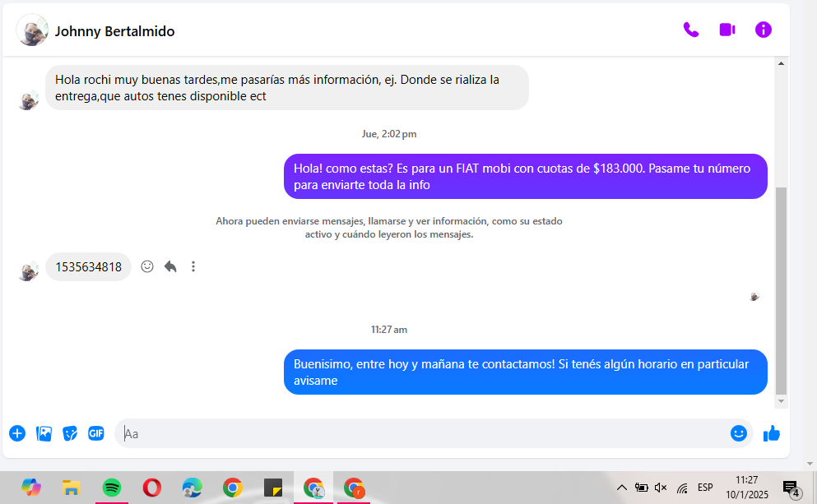Start a voice call with Johnny Bertalmido
817x504 pixels.
pos(691,30)
